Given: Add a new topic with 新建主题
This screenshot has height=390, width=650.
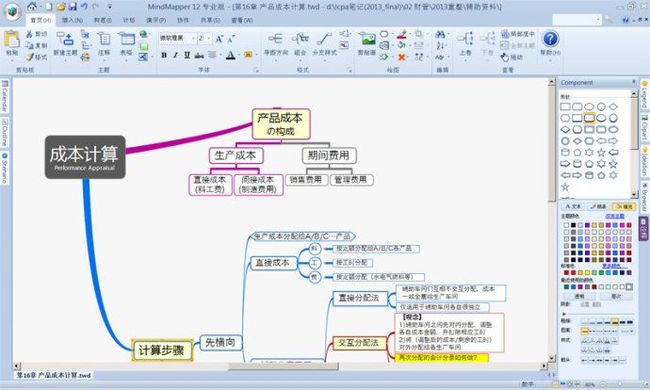Looking at the screenshot, I should 65,44.
